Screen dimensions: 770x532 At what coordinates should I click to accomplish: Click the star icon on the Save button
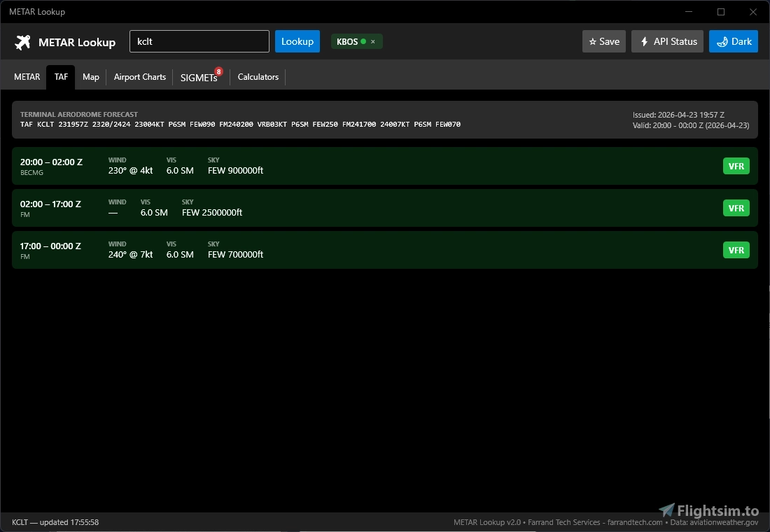coord(593,42)
